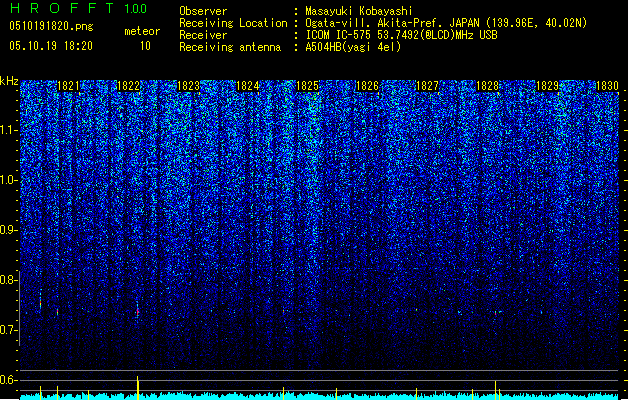Click the red meteor echo below 1822
This screenshot has width=629, height=400.
coord(138,311)
